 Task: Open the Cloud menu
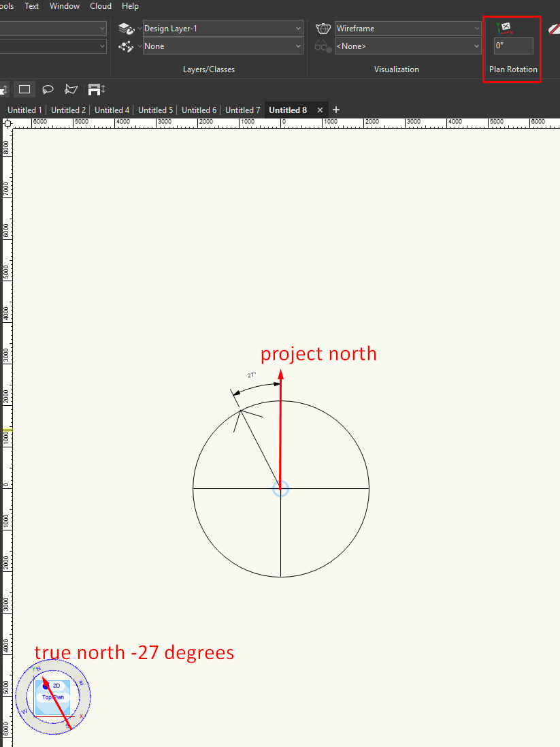pyautogui.click(x=101, y=6)
